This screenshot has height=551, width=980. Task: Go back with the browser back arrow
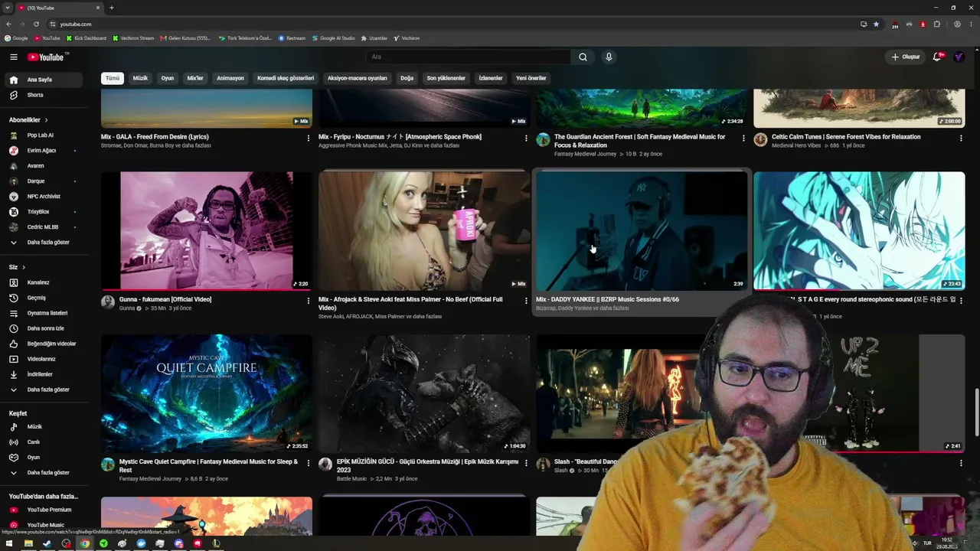(8, 24)
